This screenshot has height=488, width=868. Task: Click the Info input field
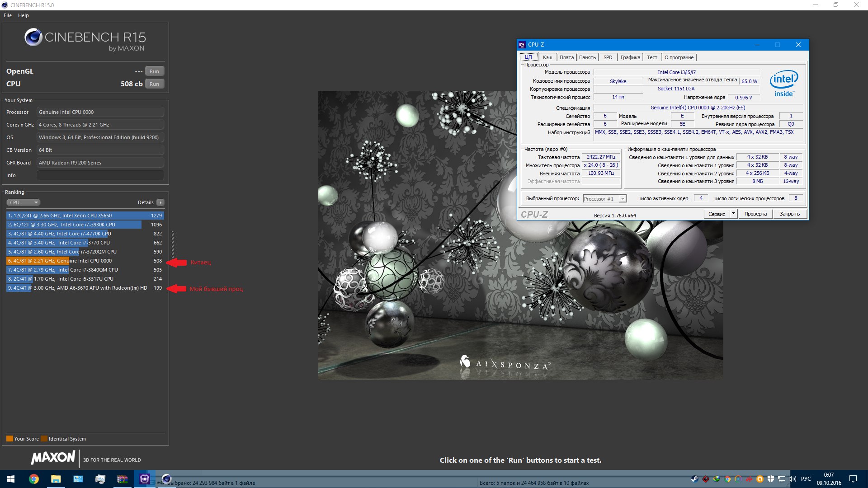100,175
